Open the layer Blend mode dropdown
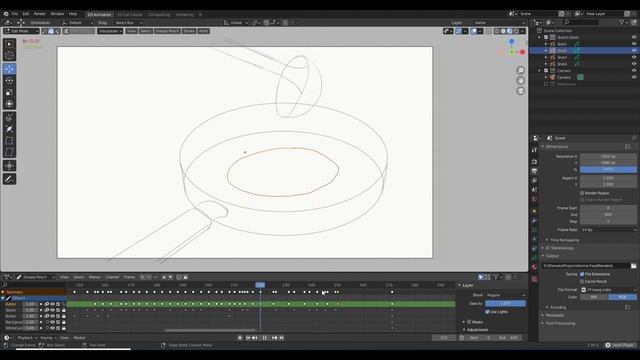640x360 pixels. click(505, 295)
